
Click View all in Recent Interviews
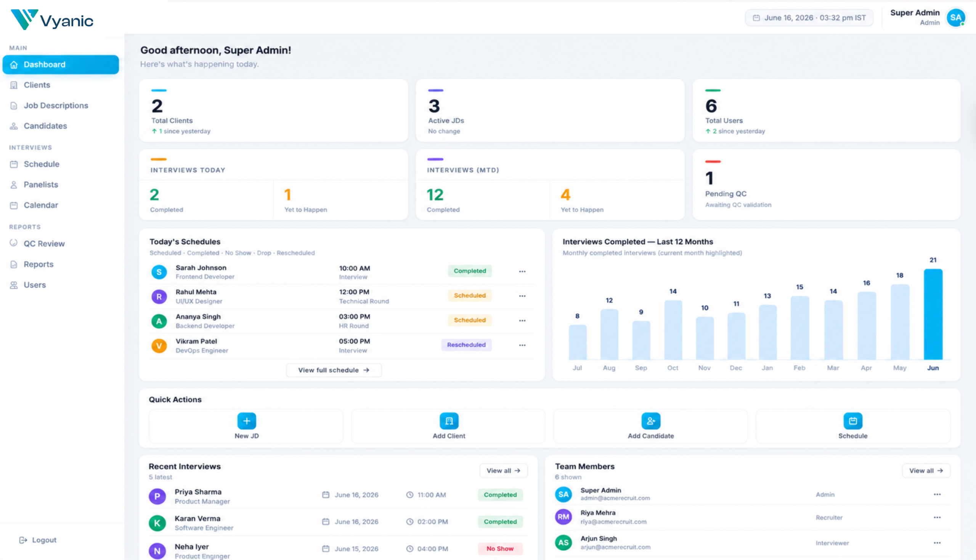click(503, 471)
